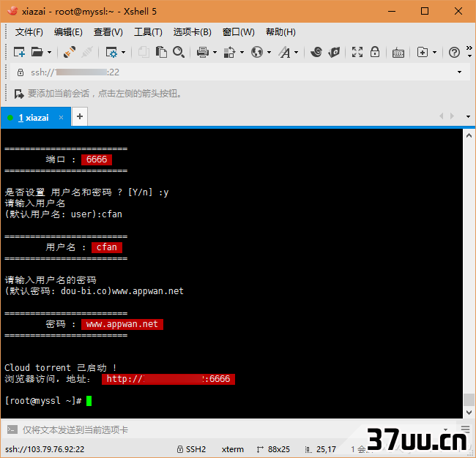
Task: Expand the Color scheme dropdown arrow
Action: pos(242,53)
